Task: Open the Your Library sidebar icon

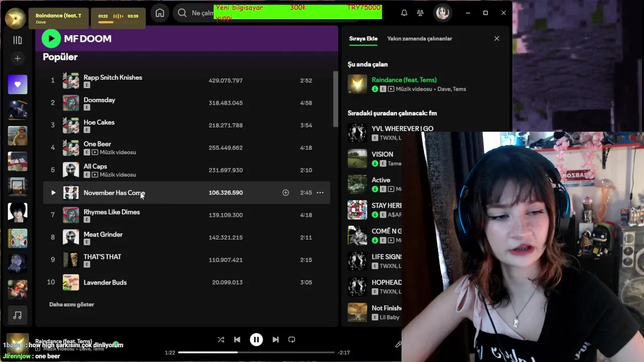Action: coord(18,40)
